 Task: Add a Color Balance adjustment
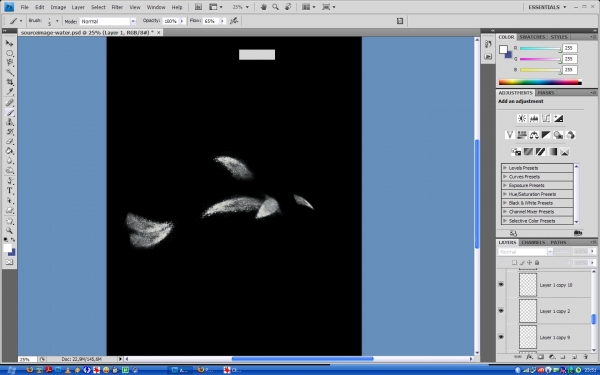(x=534, y=135)
